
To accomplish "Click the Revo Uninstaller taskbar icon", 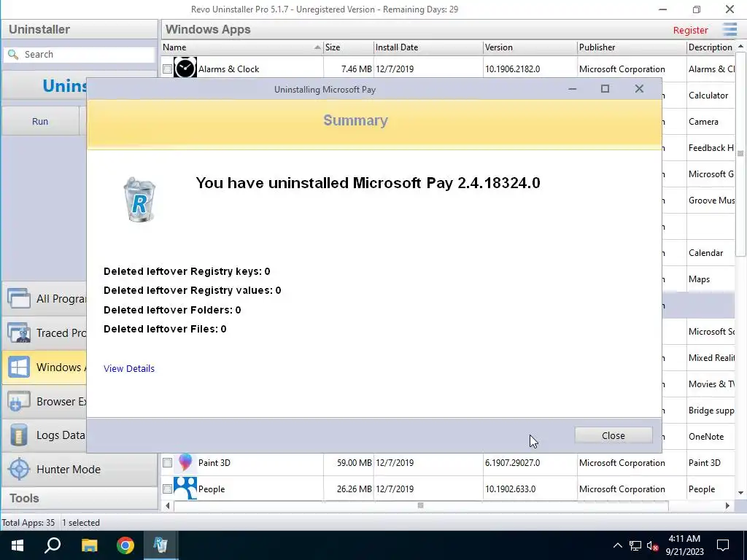I will coord(160,545).
